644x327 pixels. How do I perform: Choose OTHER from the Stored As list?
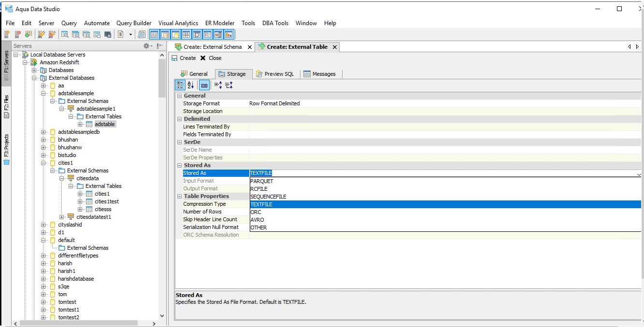click(445, 227)
